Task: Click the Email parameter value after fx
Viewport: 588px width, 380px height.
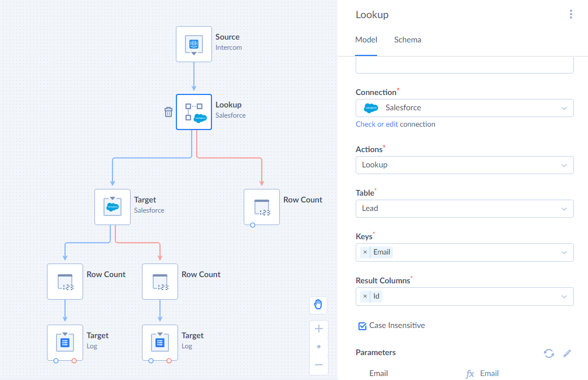Action: (x=490, y=373)
